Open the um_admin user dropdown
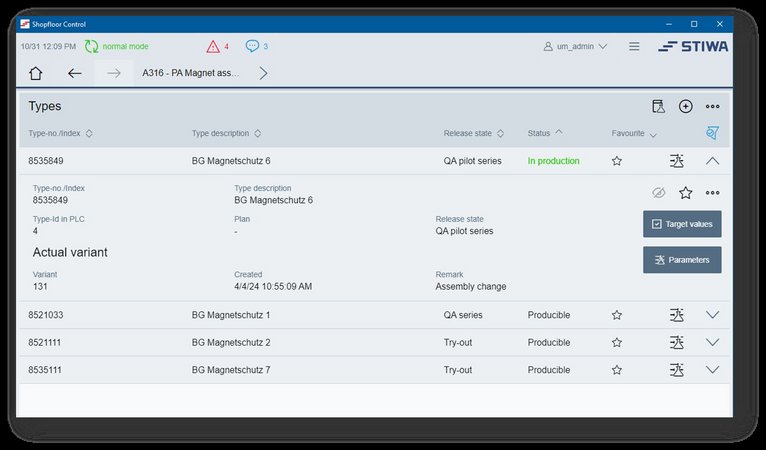Screen dimensions: 766x450 point(575,46)
